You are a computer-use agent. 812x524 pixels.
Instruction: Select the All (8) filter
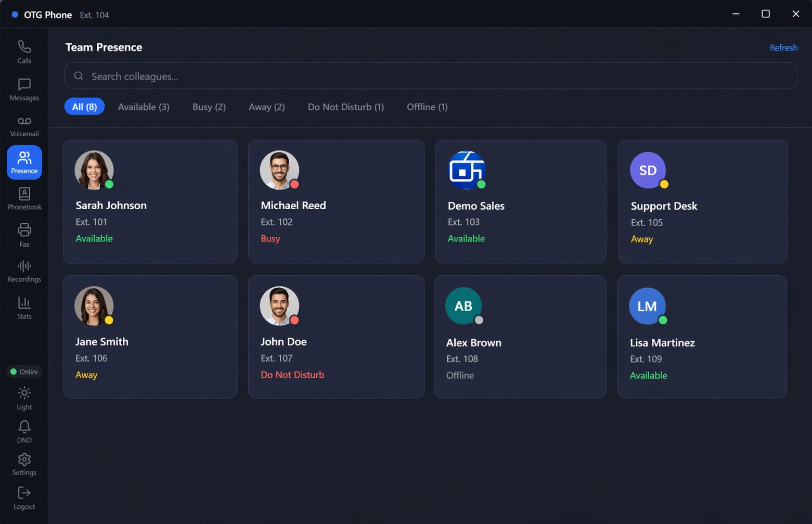click(84, 107)
